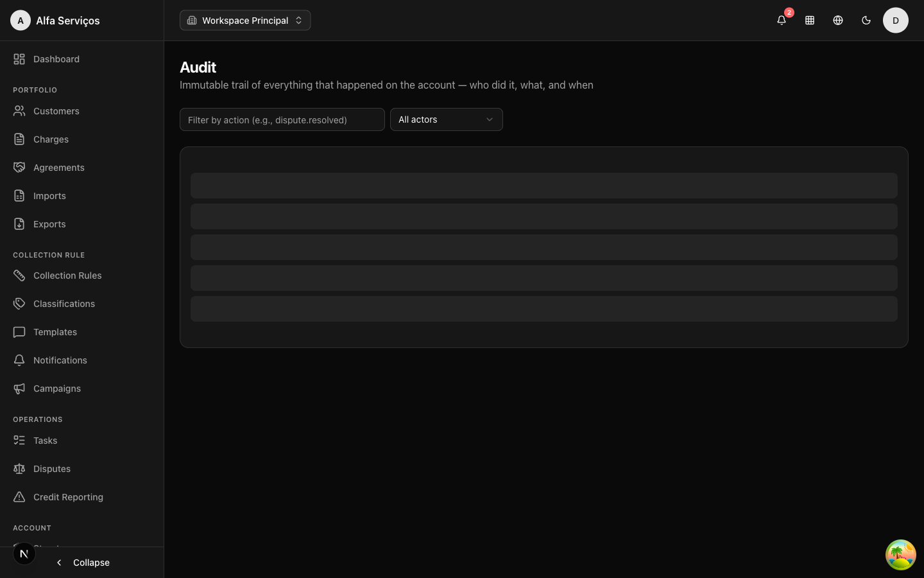Click the red notification count badge
Viewport: 924px width, 578px height.
point(789,13)
